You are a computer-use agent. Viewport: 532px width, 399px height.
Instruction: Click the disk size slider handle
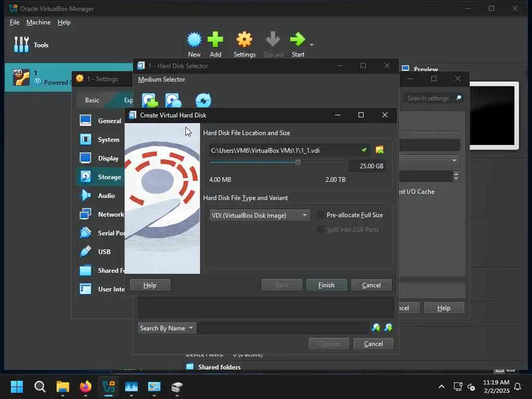click(x=298, y=163)
